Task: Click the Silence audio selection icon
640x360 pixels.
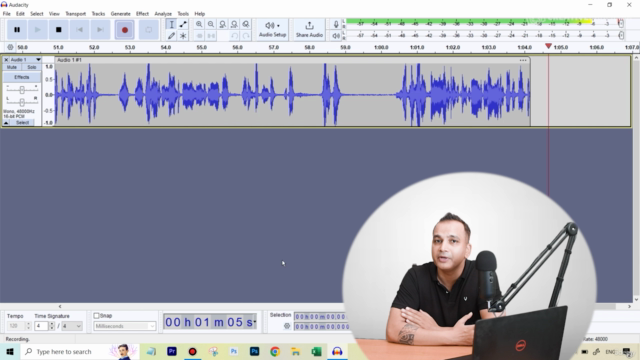Action: [211, 36]
